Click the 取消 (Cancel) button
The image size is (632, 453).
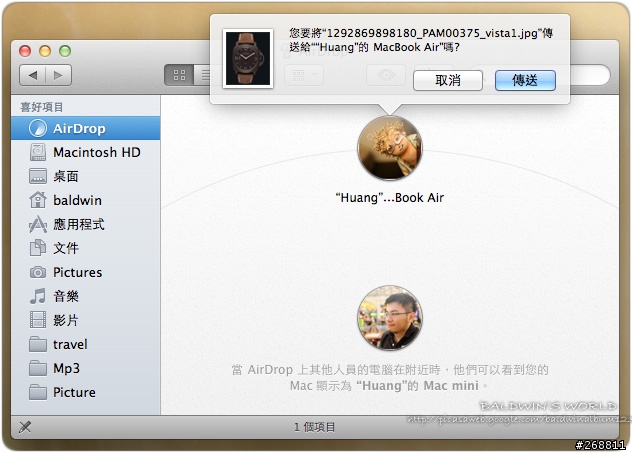click(447, 80)
